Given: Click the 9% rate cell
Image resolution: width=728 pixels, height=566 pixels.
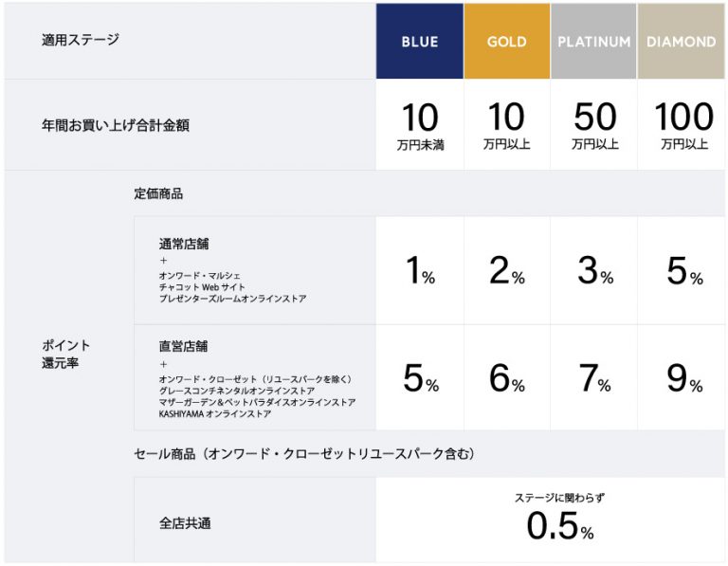Looking at the screenshot, I should (682, 379).
